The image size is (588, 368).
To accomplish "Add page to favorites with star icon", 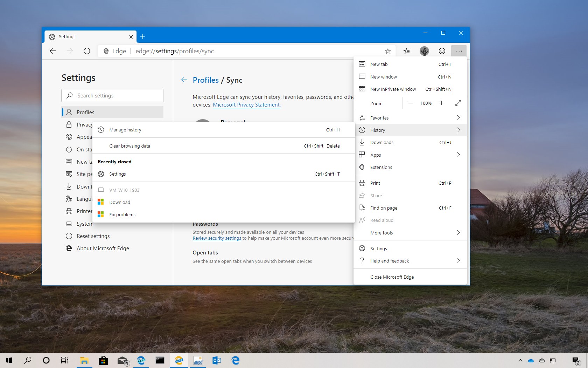I will point(388,51).
